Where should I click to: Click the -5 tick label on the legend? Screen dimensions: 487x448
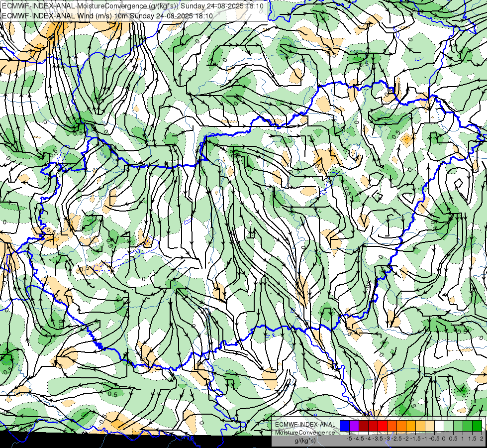click(x=349, y=439)
